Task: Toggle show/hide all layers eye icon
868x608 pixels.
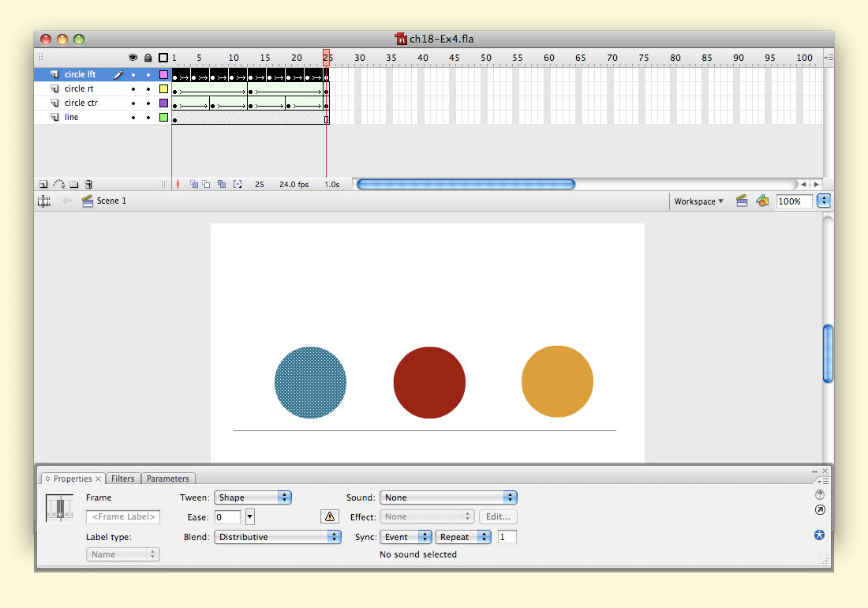Action: [x=133, y=58]
